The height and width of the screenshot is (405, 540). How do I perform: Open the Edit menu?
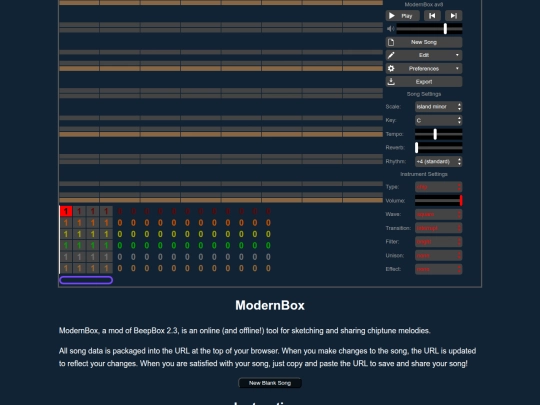point(424,55)
